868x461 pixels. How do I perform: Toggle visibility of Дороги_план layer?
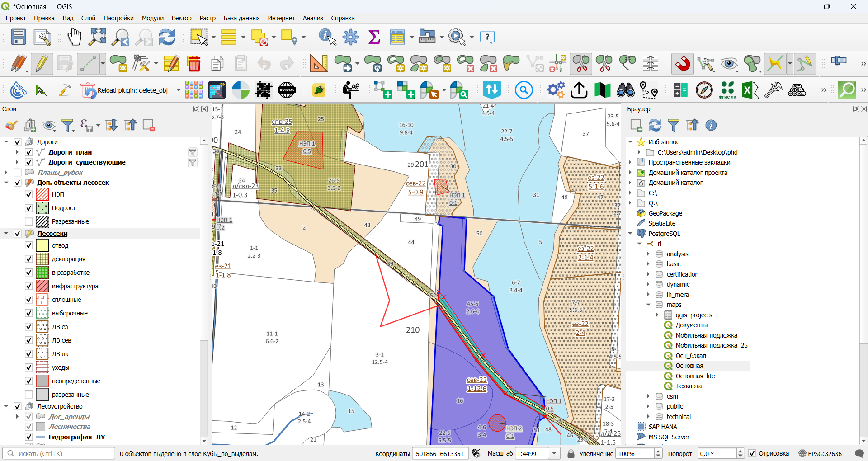(x=28, y=152)
